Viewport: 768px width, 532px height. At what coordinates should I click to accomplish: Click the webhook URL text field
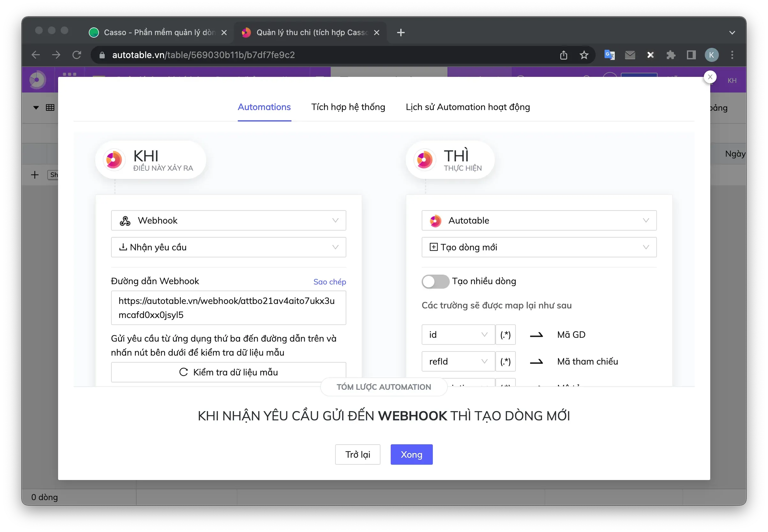point(229,308)
